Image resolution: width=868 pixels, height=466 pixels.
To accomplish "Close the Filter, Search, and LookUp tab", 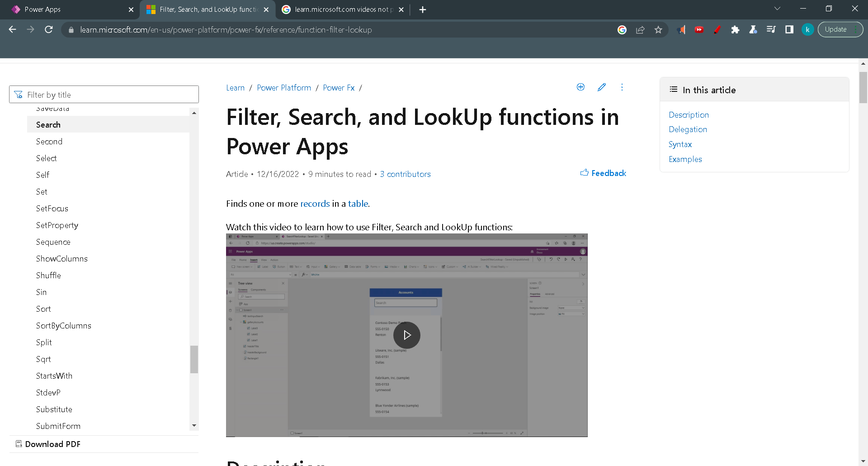I will coord(266,10).
